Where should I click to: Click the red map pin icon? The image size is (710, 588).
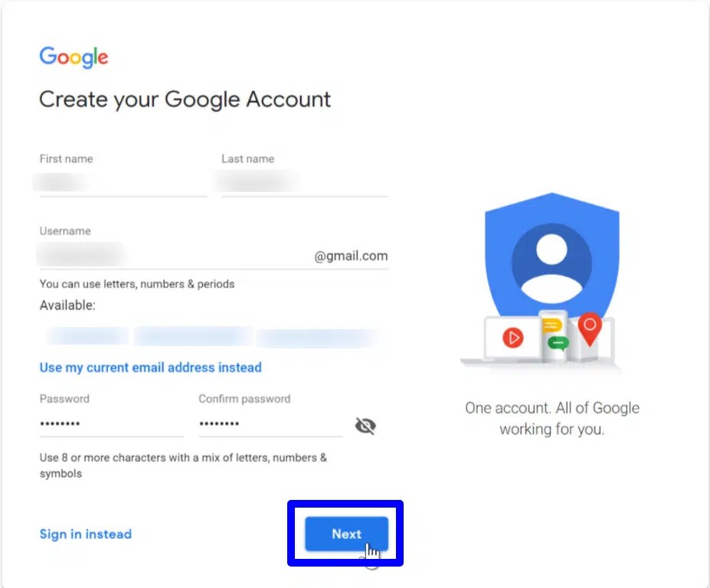(x=590, y=328)
